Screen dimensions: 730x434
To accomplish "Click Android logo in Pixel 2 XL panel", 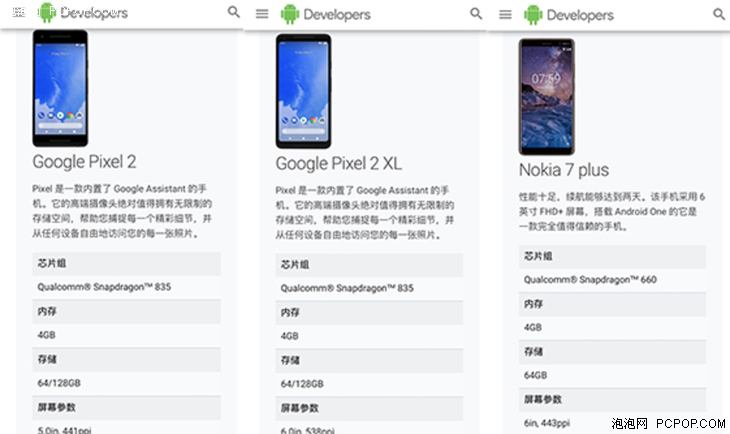I will [290, 14].
